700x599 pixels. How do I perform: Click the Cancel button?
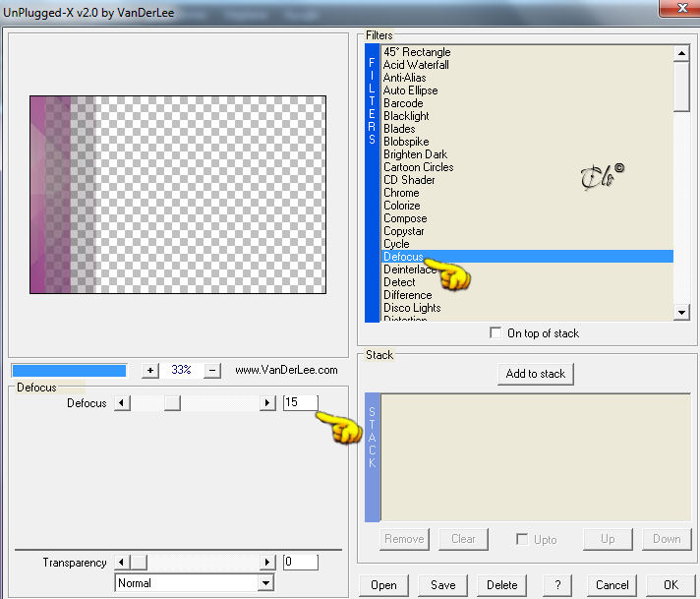(x=612, y=584)
